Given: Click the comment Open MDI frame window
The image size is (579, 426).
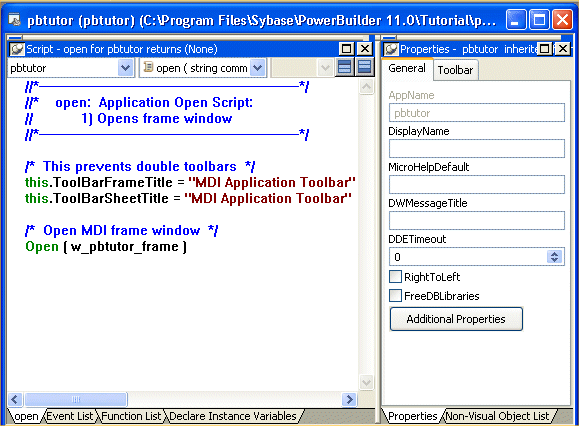Looking at the screenshot, I should 121,230.
